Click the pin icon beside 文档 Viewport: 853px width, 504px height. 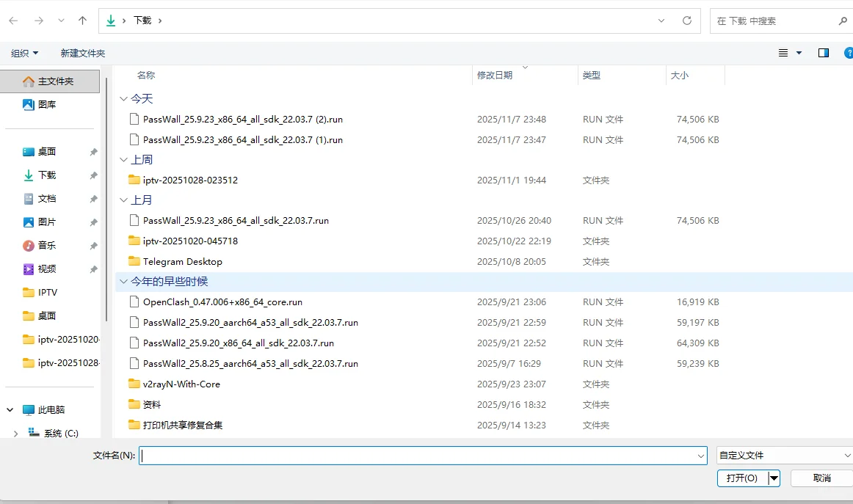[x=93, y=199]
